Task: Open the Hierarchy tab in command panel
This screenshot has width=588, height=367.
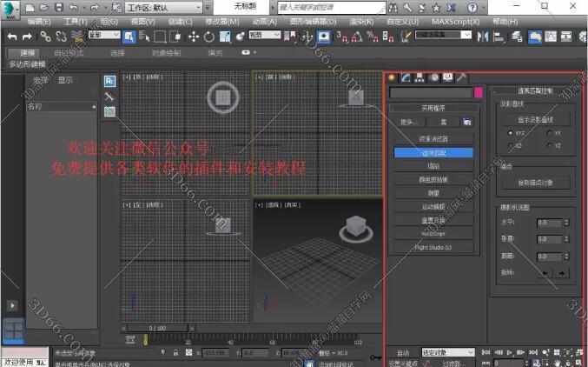Action: (420, 77)
